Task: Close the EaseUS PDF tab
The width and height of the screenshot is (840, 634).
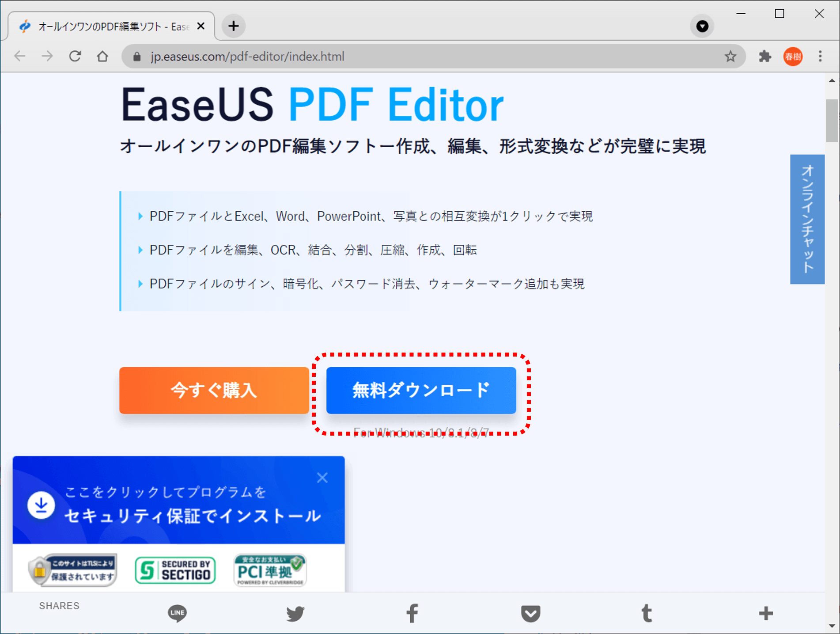Action: (x=201, y=26)
